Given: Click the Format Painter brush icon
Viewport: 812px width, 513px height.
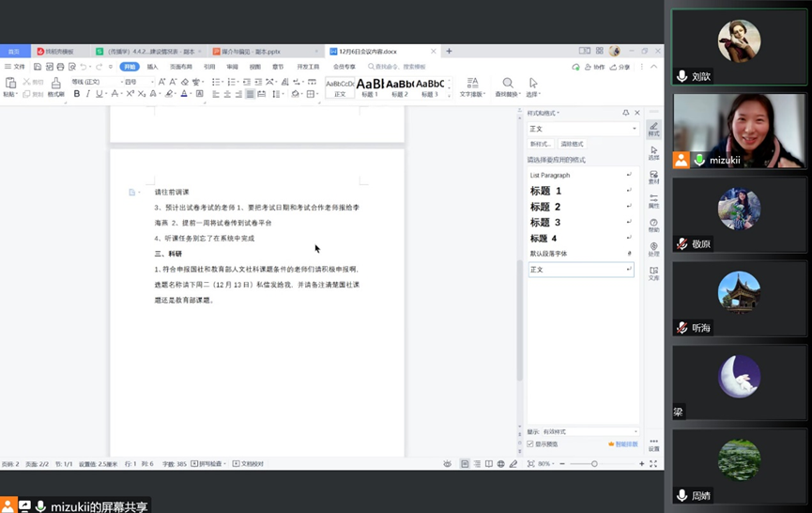Looking at the screenshot, I should pyautogui.click(x=56, y=83).
